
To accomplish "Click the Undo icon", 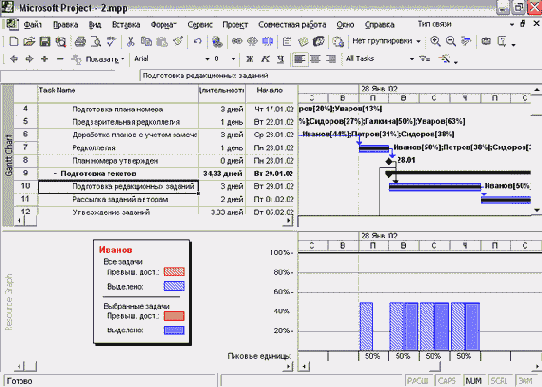I will (198, 42).
